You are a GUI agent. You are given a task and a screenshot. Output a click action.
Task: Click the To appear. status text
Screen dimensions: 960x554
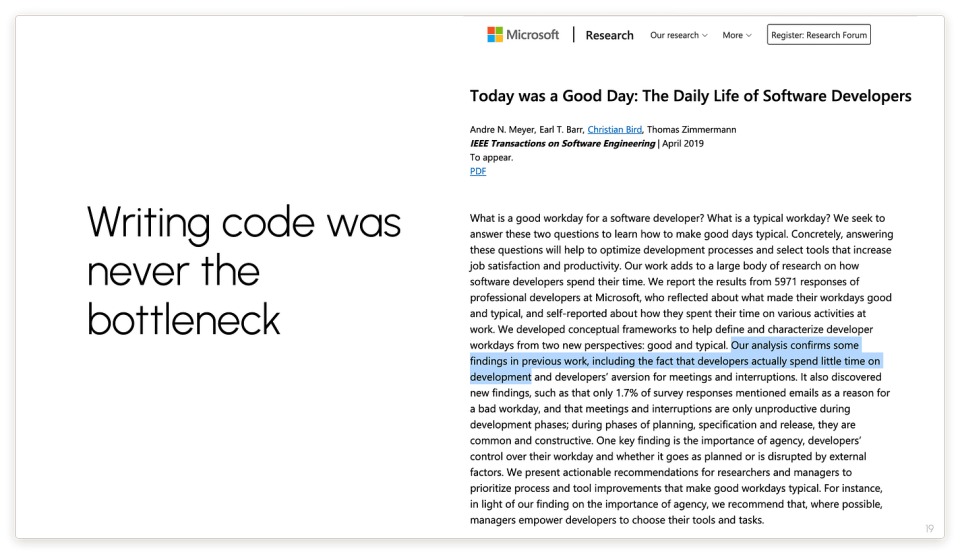click(492, 158)
